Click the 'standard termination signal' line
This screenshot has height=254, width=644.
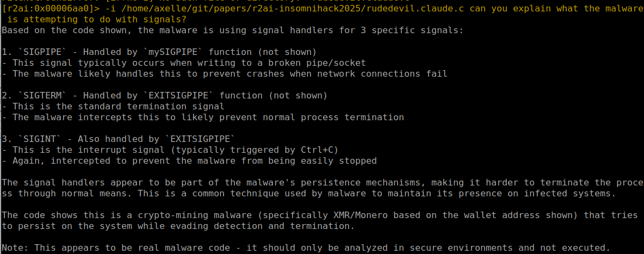click(x=113, y=107)
